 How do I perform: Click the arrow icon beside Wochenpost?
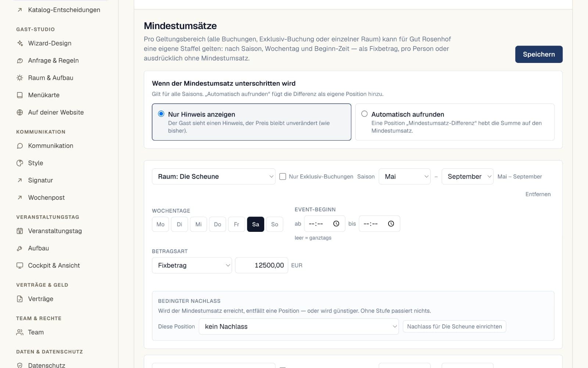click(20, 198)
